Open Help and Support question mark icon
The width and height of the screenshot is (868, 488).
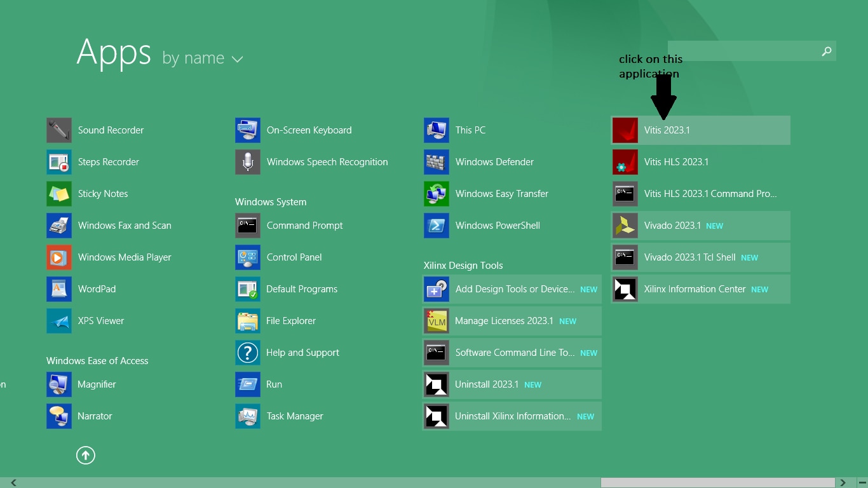[248, 353]
